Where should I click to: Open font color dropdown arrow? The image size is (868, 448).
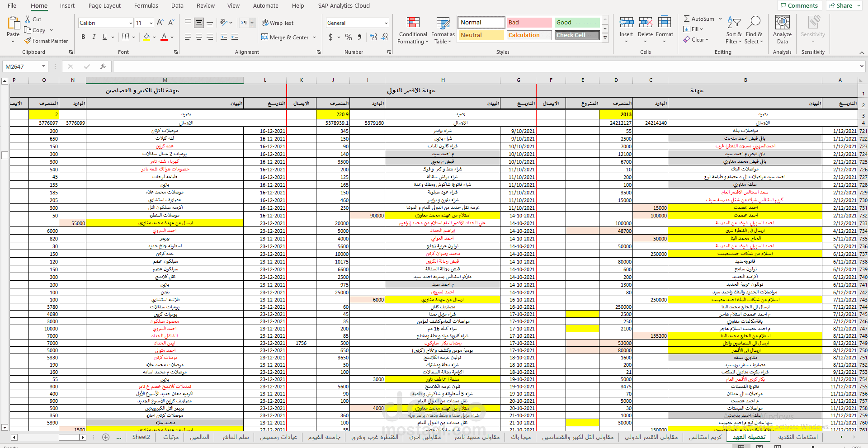pos(172,37)
